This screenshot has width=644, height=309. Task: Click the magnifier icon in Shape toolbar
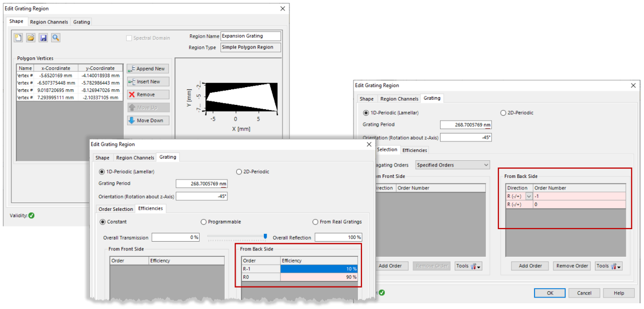click(56, 38)
